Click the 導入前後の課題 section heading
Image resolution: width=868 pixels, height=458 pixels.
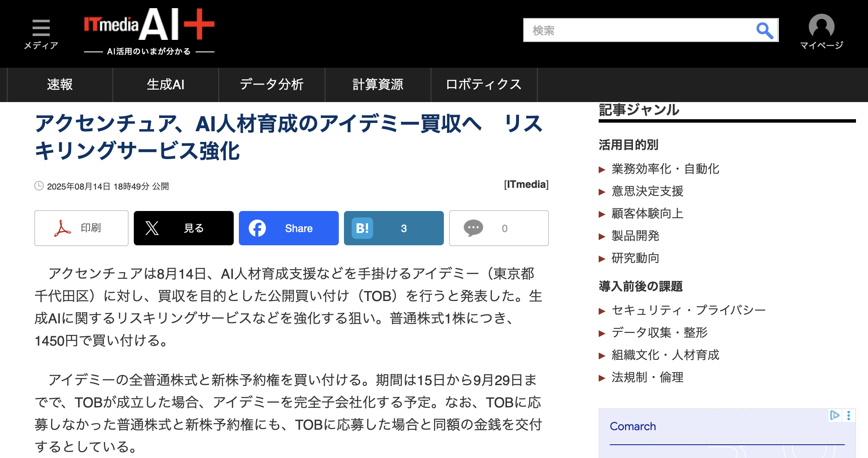(x=641, y=286)
